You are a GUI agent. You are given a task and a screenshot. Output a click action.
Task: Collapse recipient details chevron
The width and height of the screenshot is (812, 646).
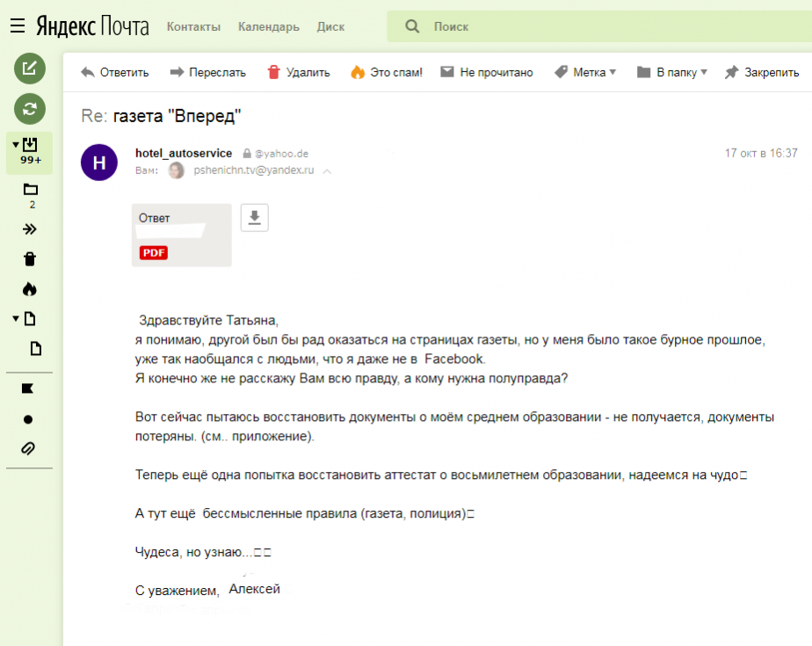pos(327,171)
